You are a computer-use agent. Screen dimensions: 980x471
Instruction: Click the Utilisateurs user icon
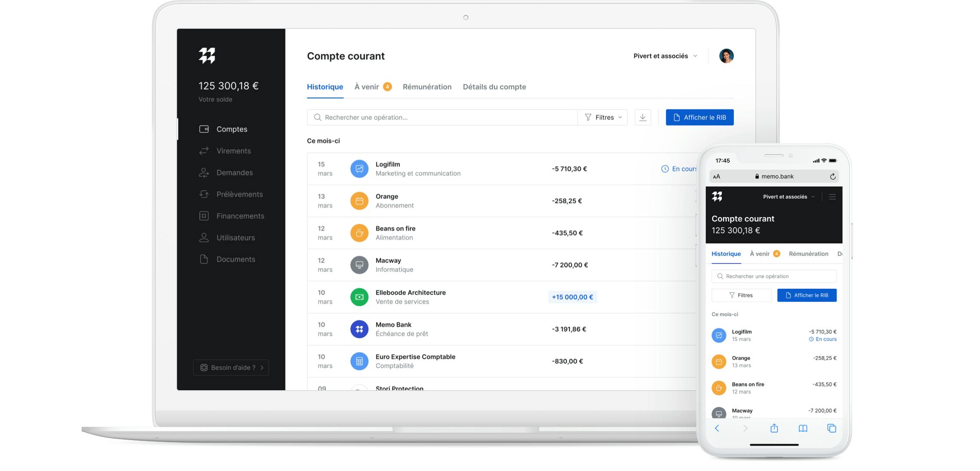click(x=204, y=238)
